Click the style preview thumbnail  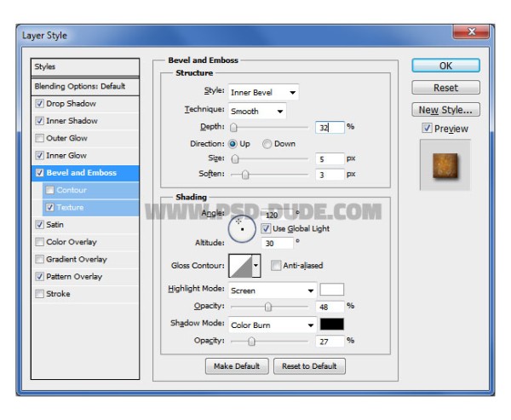(445, 165)
